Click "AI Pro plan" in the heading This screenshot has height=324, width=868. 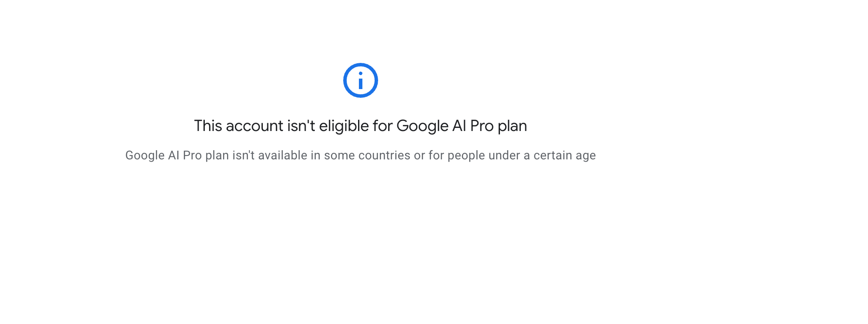click(x=490, y=126)
